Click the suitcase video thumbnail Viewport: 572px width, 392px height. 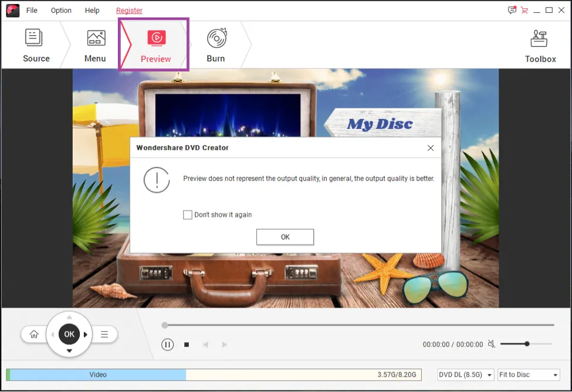(228, 115)
